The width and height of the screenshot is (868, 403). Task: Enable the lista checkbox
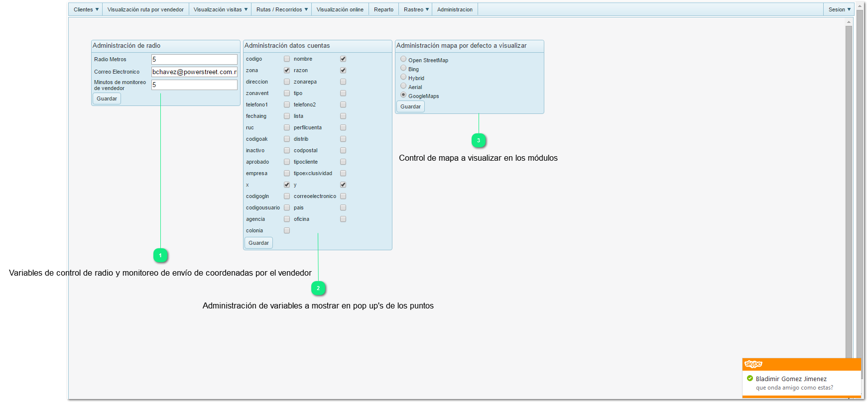click(x=343, y=116)
